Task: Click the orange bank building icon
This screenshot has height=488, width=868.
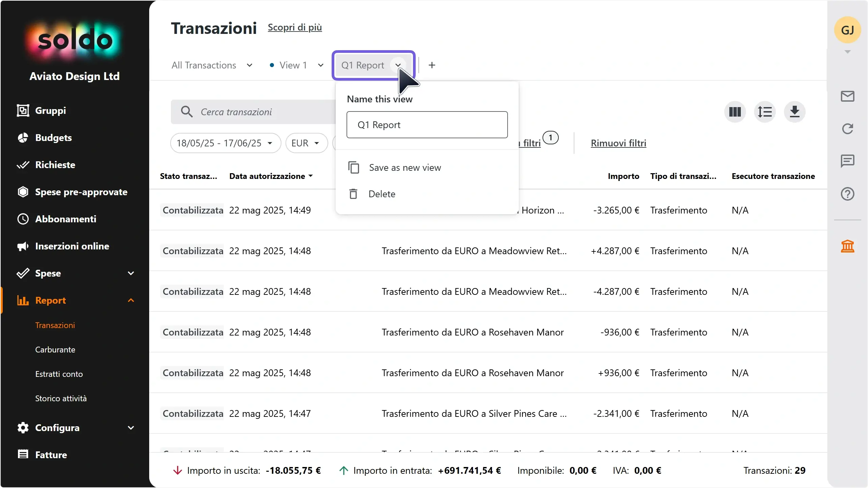Action: tap(847, 246)
